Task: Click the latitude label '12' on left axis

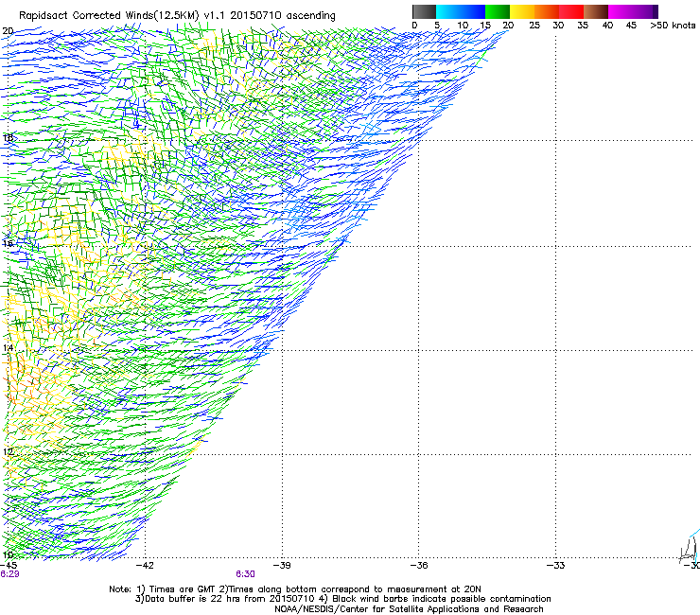Action: (8, 451)
